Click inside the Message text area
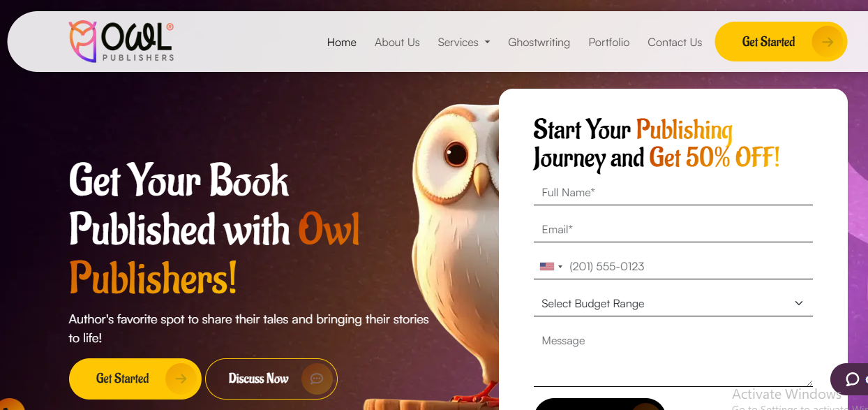 pyautogui.click(x=673, y=358)
